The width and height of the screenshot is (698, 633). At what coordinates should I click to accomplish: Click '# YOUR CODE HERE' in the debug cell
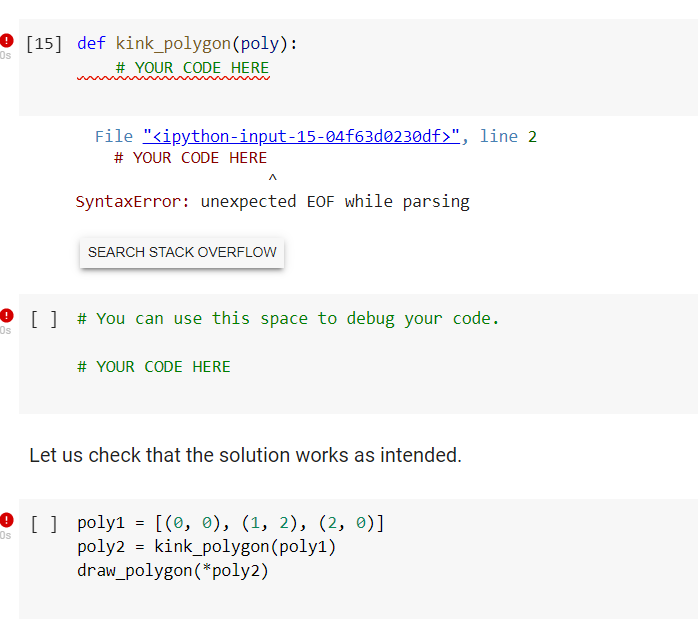(154, 367)
